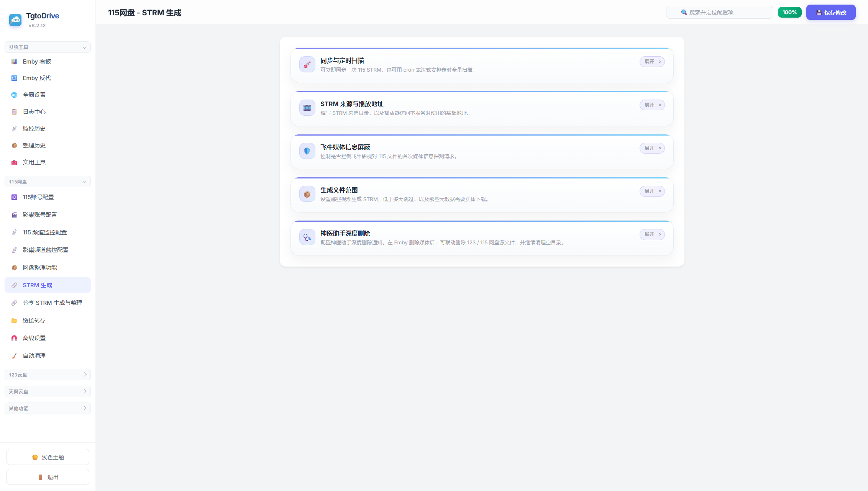This screenshot has width=868, height=491.
Task: Click the STRM 生成 link icon
Action: [x=14, y=285]
